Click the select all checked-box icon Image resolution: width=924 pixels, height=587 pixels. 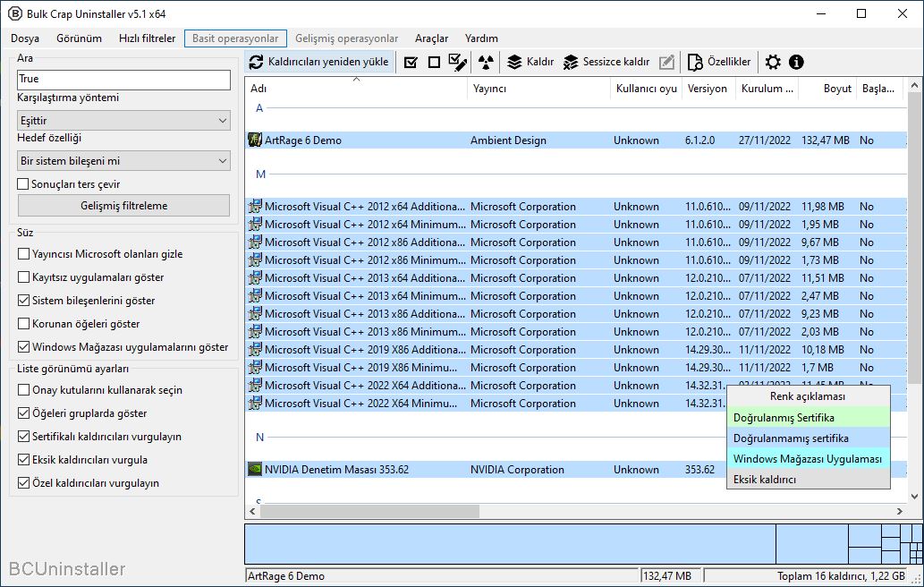click(411, 62)
